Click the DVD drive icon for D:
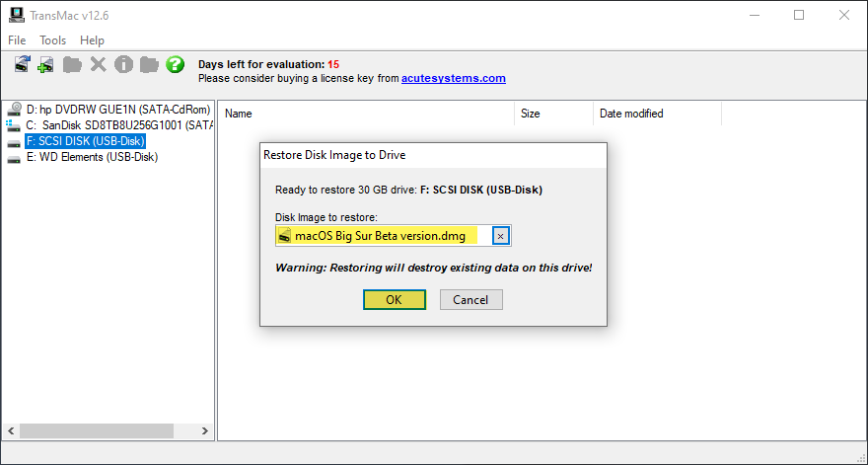Image resolution: width=868 pixels, height=465 pixels. point(15,110)
